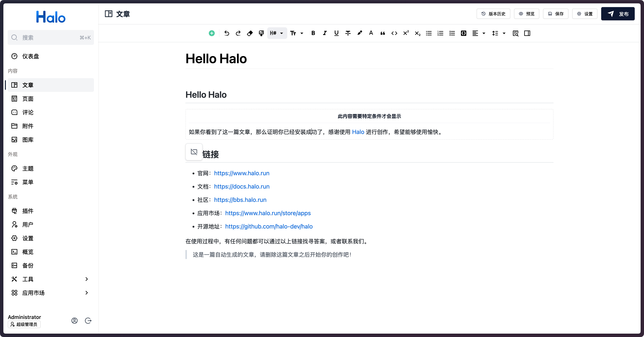The width and height of the screenshot is (644, 337).
Task: Click the 保存 save button
Action: [x=555, y=14]
